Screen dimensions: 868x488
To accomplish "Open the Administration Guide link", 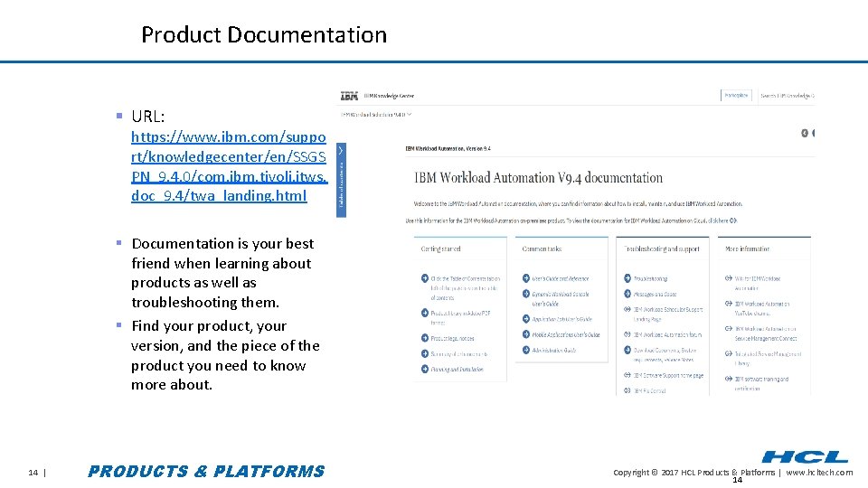I will pos(554,350).
